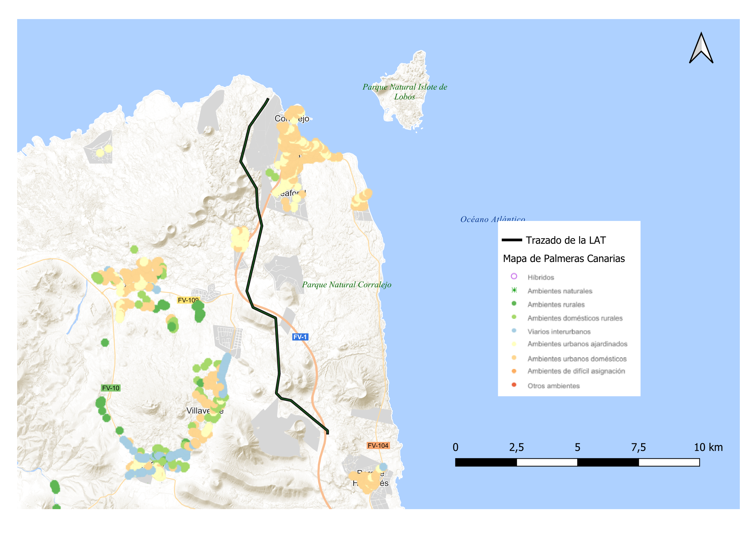Click the purple Híbridos circle legend symbol

click(514, 277)
